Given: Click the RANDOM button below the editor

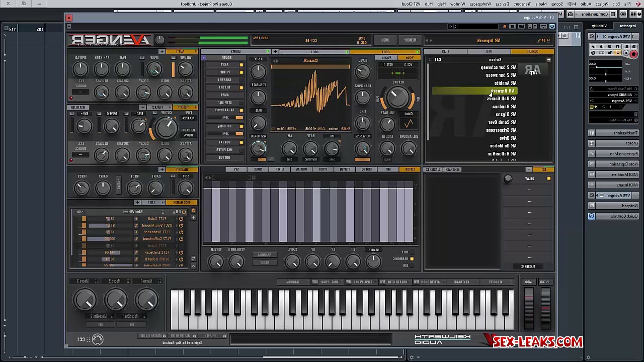Looking at the screenshot, I should click(265, 255).
